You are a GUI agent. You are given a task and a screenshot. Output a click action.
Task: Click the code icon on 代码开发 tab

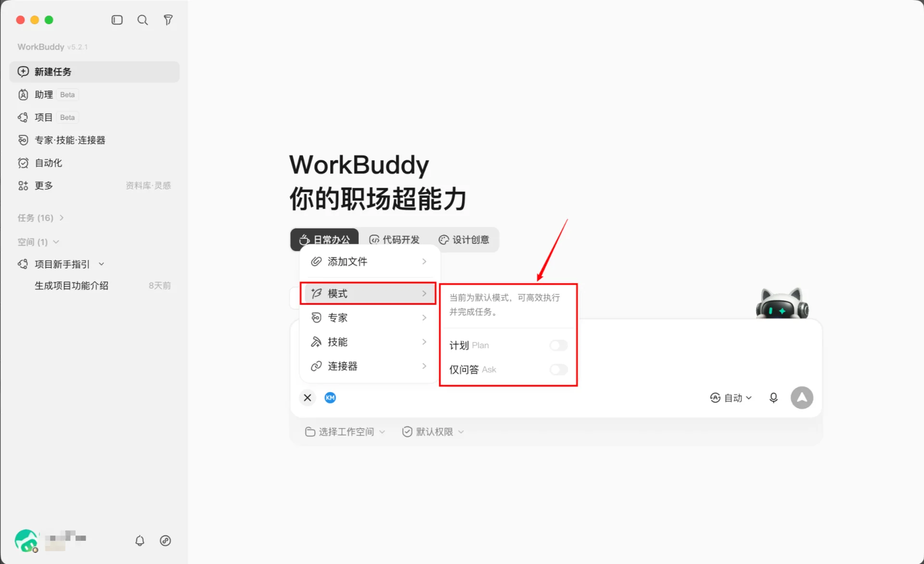(x=374, y=239)
